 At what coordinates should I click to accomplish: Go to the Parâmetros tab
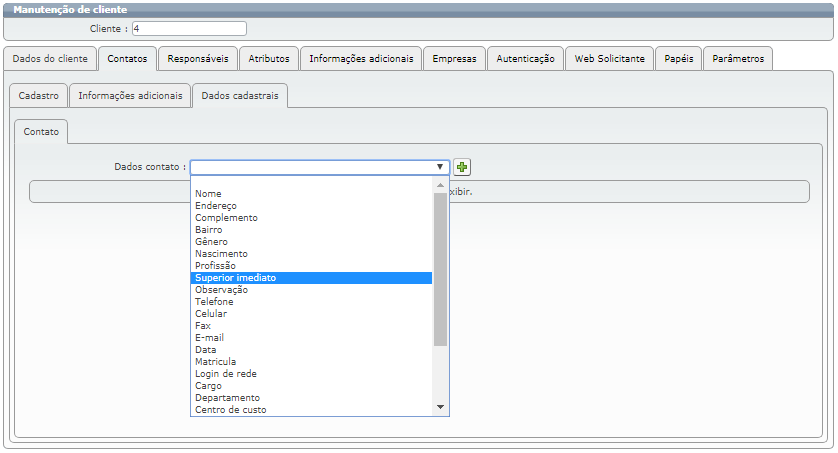738,59
